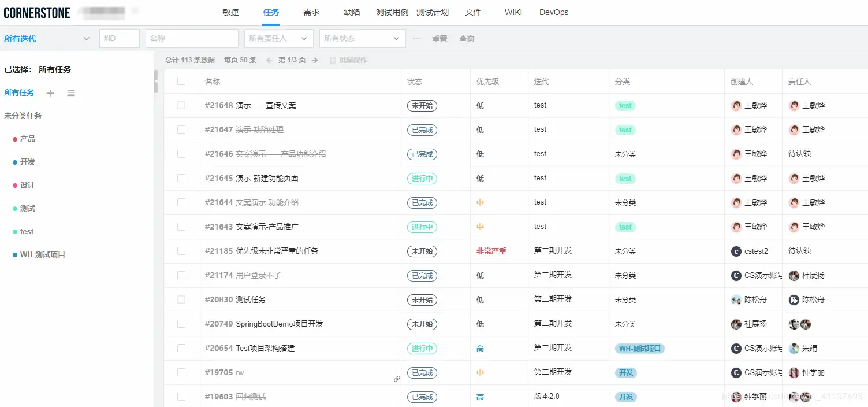The image size is (868, 407).
Task: Click the left arrow pagination icon
Action: coord(270,60)
